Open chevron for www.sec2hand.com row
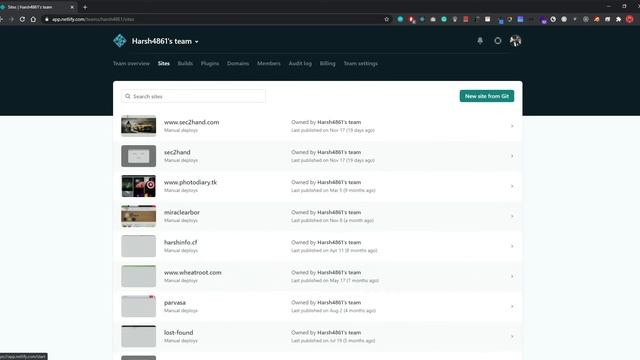The width and height of the screenshot is (640, 360). 512,126
